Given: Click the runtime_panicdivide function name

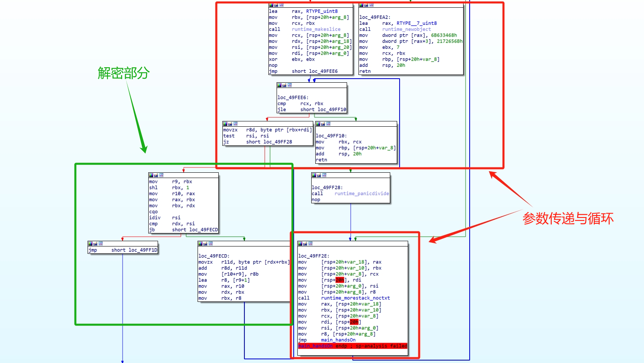Looking at the screenshot, I should [361, 194].
